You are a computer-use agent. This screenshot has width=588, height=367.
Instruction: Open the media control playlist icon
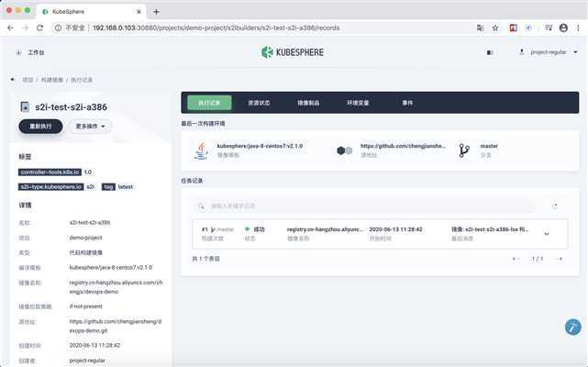[x=549, y=28]
